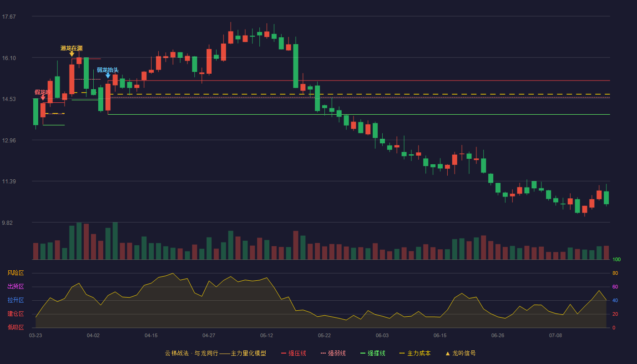
Task: Click the 11.39 price gridline label
Action: point(9,182)
